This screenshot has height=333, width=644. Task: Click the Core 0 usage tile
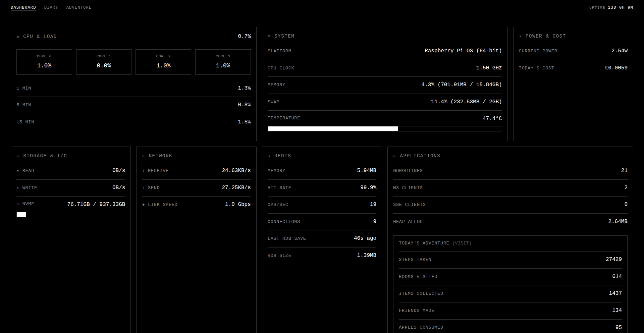pyautogui.click(x=44, y=62)
